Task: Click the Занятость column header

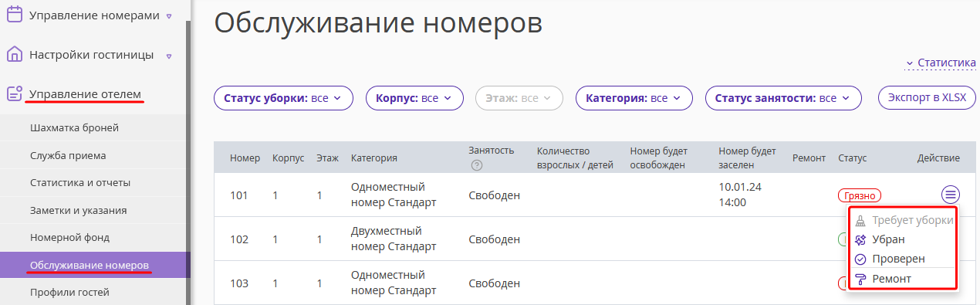Action: 491,151
